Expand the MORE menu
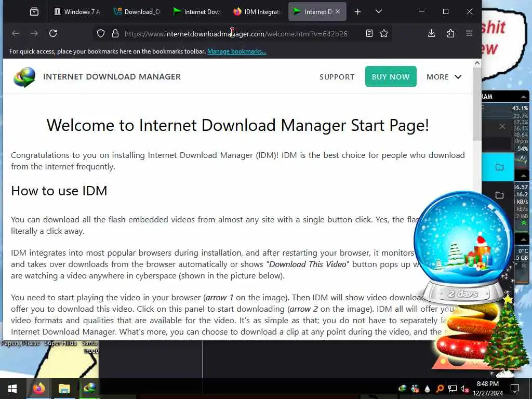 pyautogui.click(x=444, y=77)
